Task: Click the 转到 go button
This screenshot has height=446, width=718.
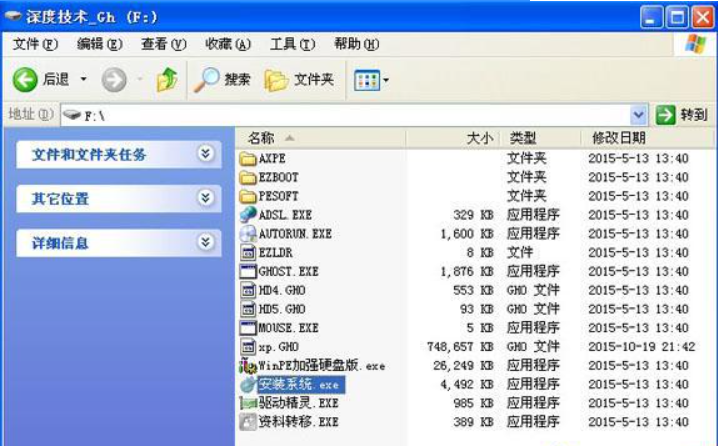Action: (x=683, y=115)
